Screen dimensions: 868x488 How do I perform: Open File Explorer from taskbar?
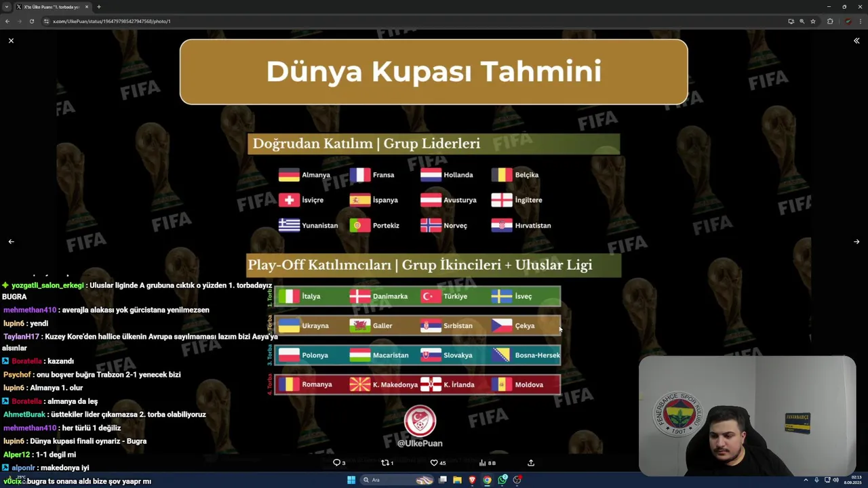click(458, 480)
